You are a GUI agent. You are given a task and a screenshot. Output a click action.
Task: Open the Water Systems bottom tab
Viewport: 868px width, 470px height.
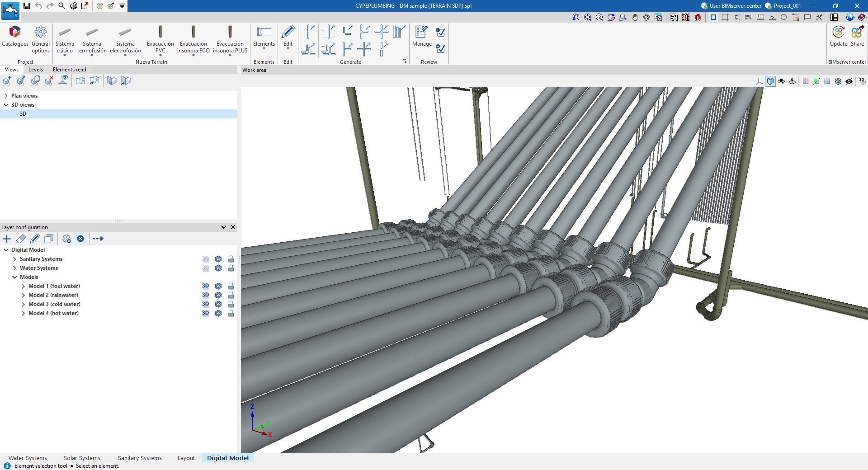[x=28, y=458]
